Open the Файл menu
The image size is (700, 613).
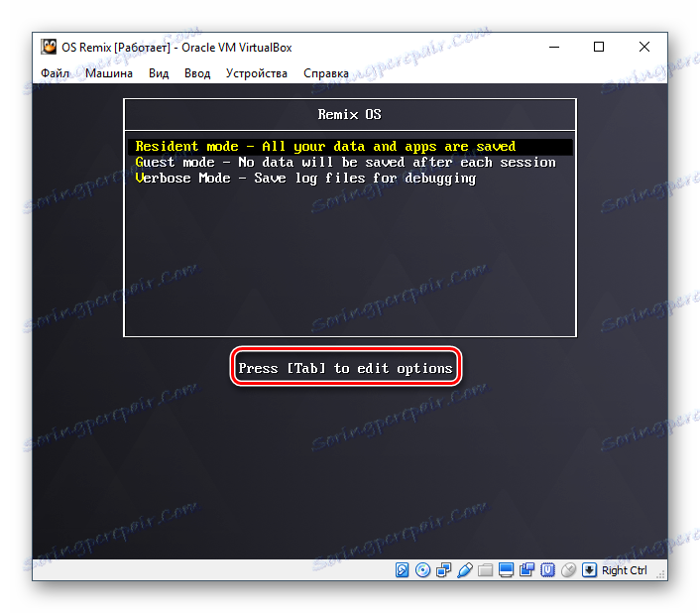pyautogui.click(x=55, y=73)
